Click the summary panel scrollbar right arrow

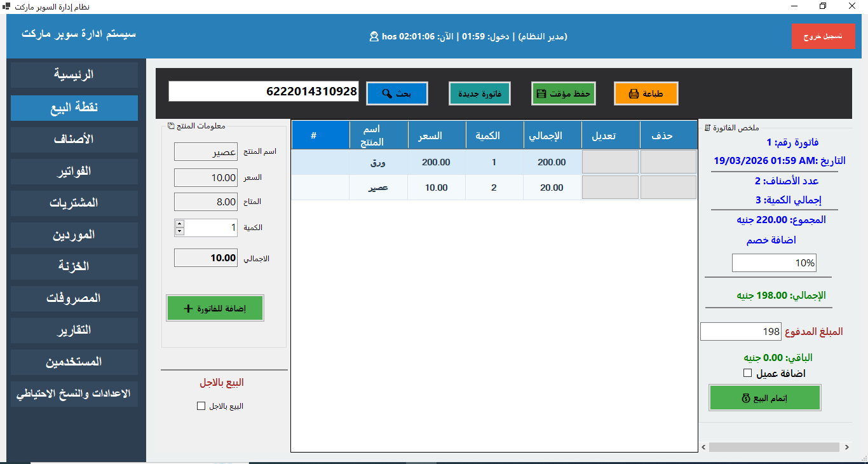coord(847,447)
